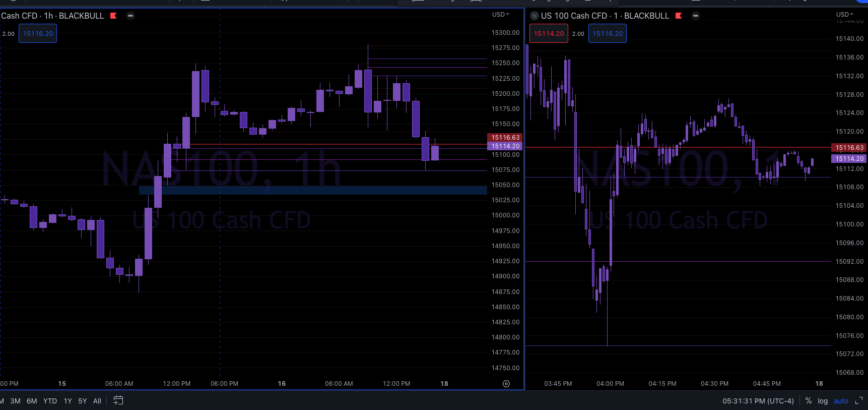Click red sell button 15114.20 on right chart
Screen dimensions: 868x410
tap(549, 34)
